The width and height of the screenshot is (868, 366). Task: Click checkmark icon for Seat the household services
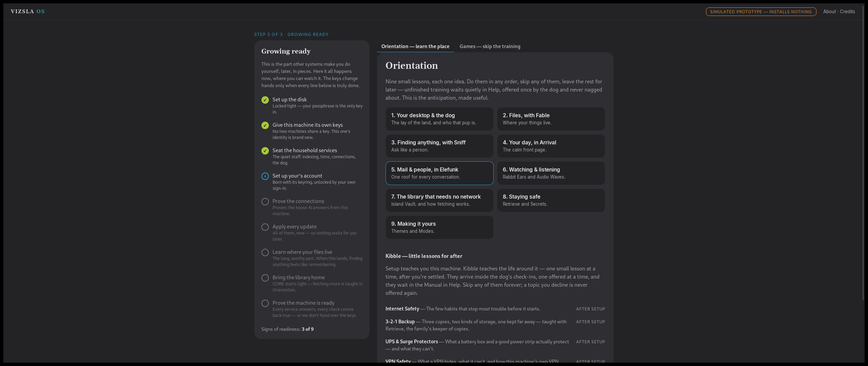265,151
